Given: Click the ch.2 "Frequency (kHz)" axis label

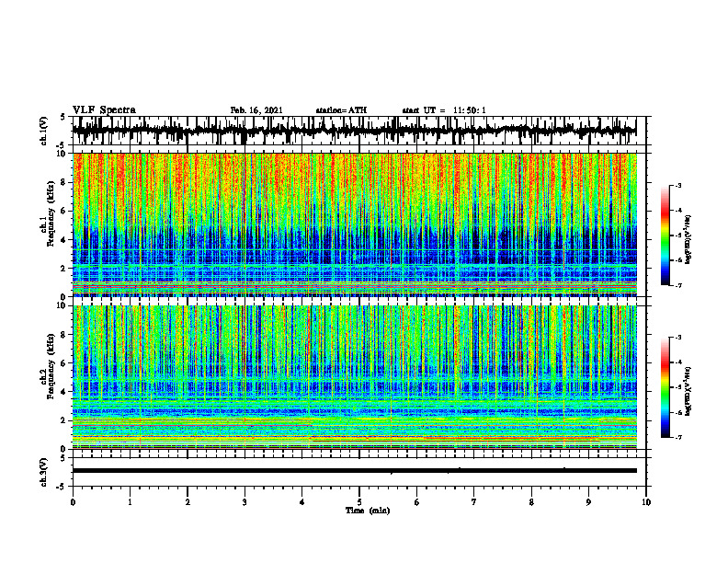Looking at the screenshot, I should tap(50, 366).
